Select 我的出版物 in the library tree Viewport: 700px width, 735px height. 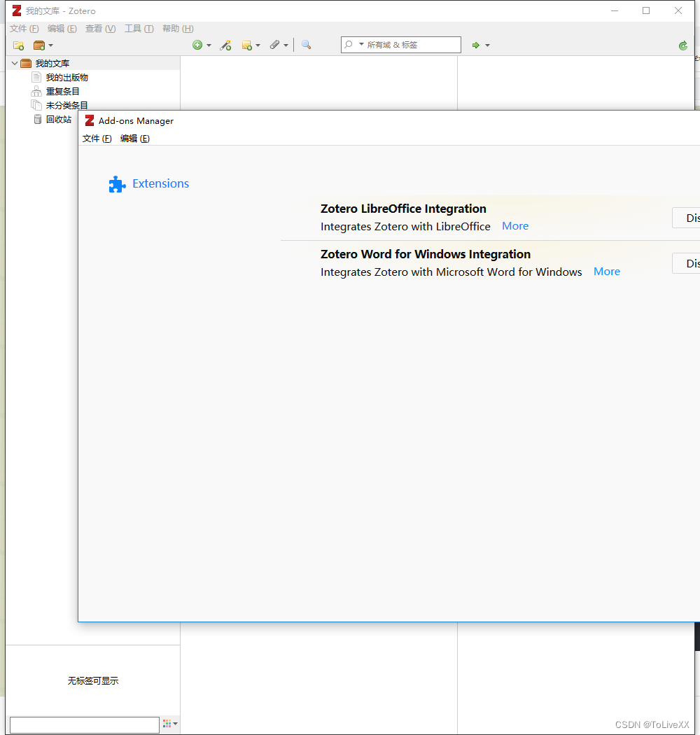(66, 77)
